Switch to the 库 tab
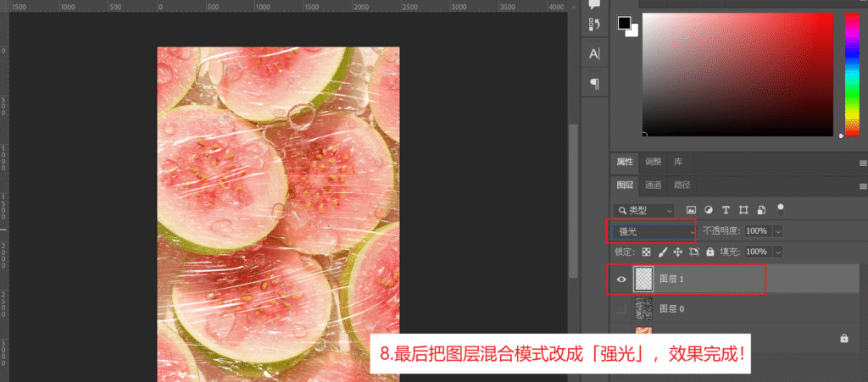868x382 pixels. coord(678,162)
